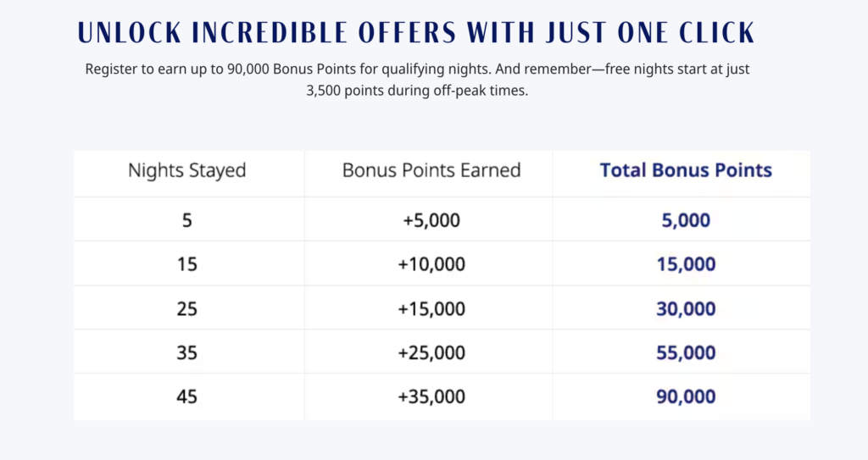Select the 15 nights stayed cell

[187, 264]
